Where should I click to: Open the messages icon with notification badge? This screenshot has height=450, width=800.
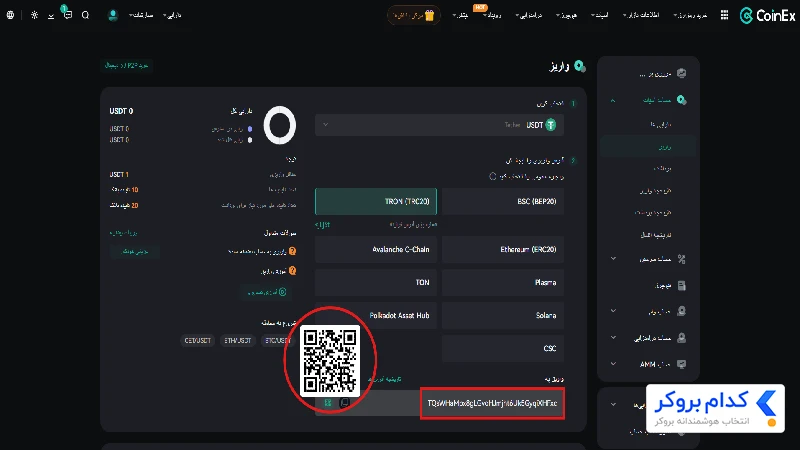(x=67, y=14)
